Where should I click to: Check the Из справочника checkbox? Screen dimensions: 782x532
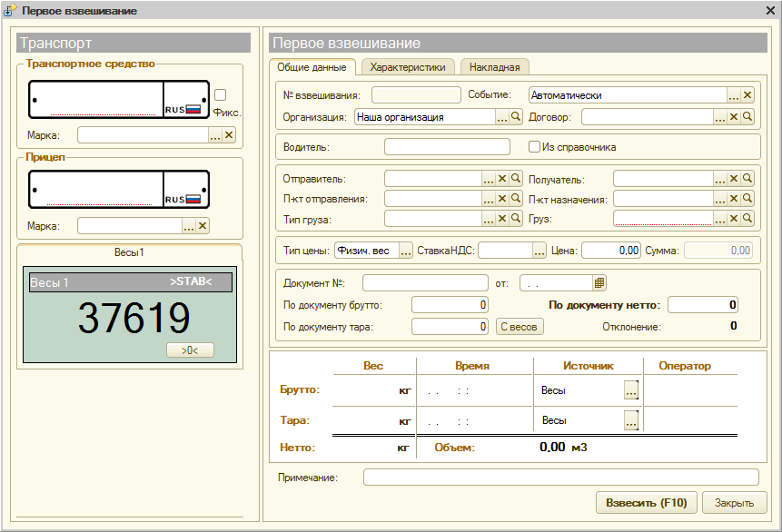tap(535, 147)
